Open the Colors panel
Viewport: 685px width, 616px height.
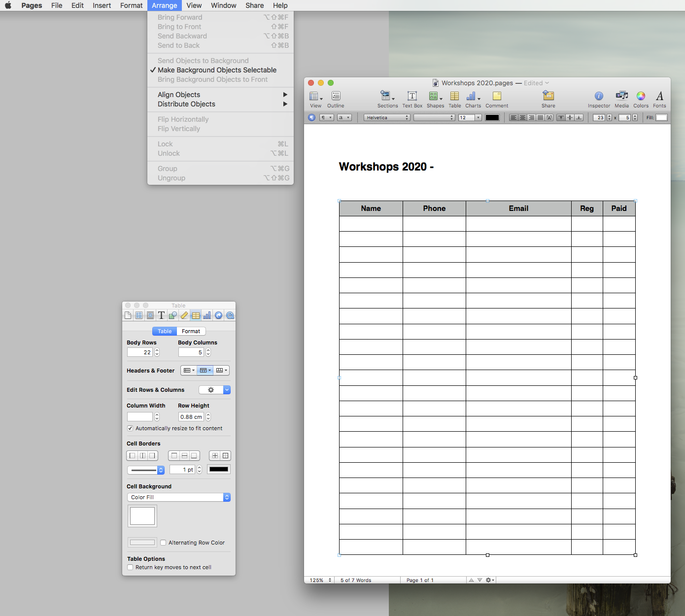tap(641, 99)
